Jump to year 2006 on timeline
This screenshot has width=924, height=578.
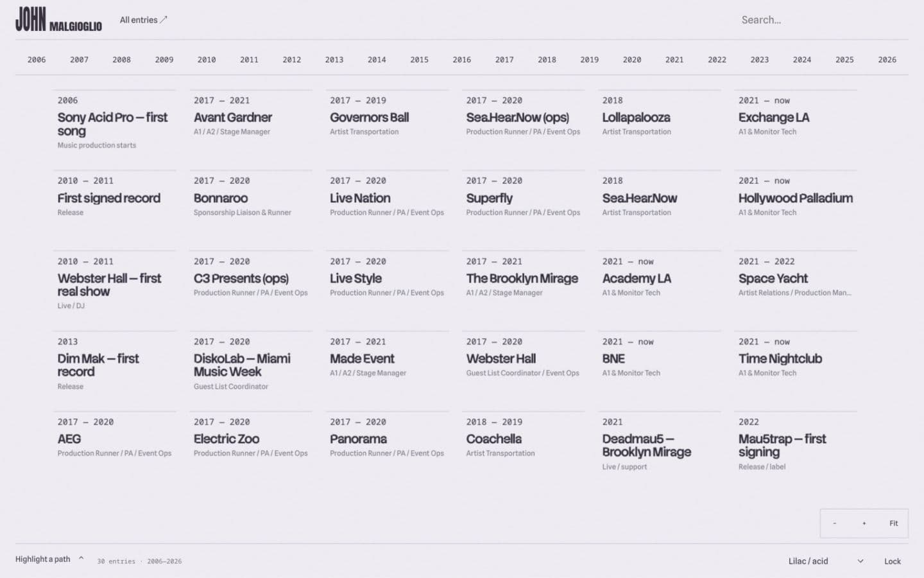[x=37, y=60]
